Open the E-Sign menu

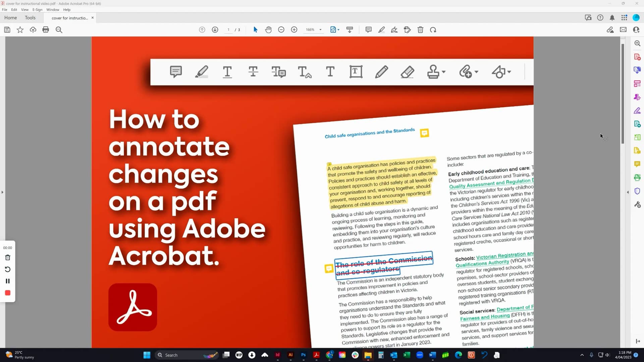tap(37, 9)
